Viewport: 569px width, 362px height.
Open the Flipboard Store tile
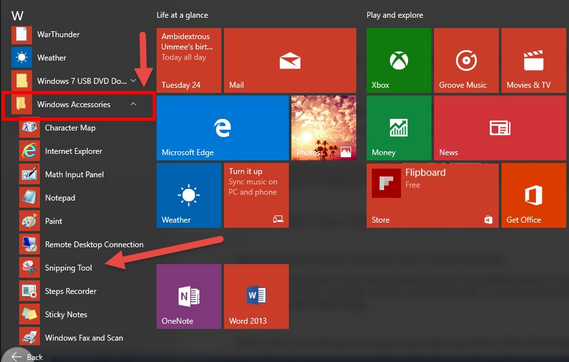point(433,196)
